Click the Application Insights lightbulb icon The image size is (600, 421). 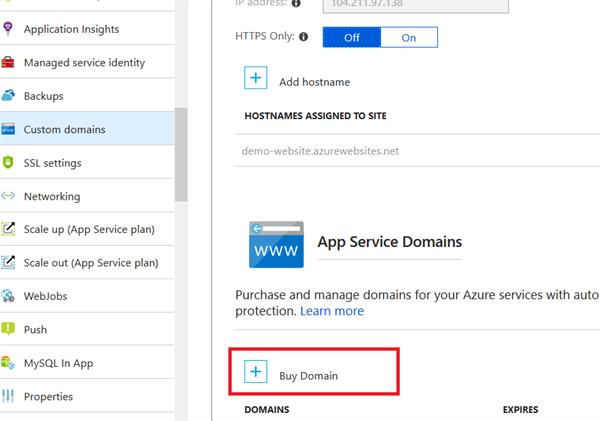(x=8, y=29)
